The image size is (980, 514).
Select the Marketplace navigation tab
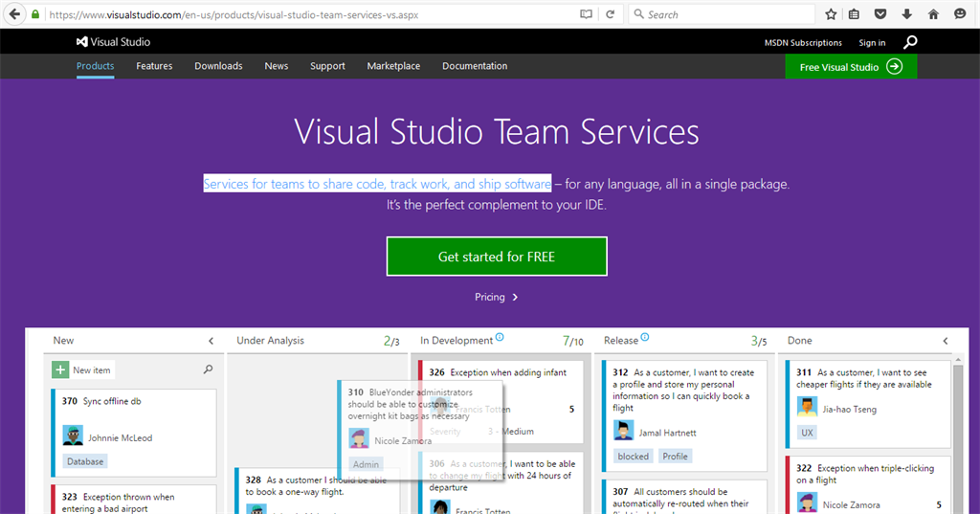(x=393, y=66)
